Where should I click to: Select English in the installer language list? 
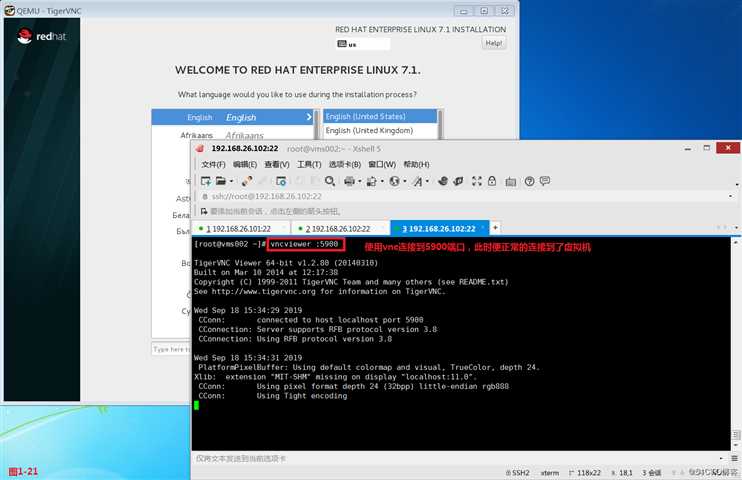click(x=232, y=117)
